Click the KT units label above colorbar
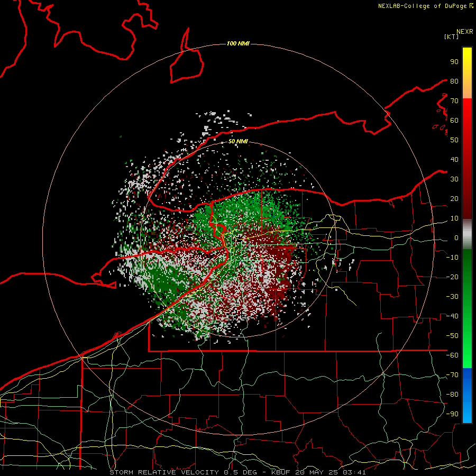 452,36
